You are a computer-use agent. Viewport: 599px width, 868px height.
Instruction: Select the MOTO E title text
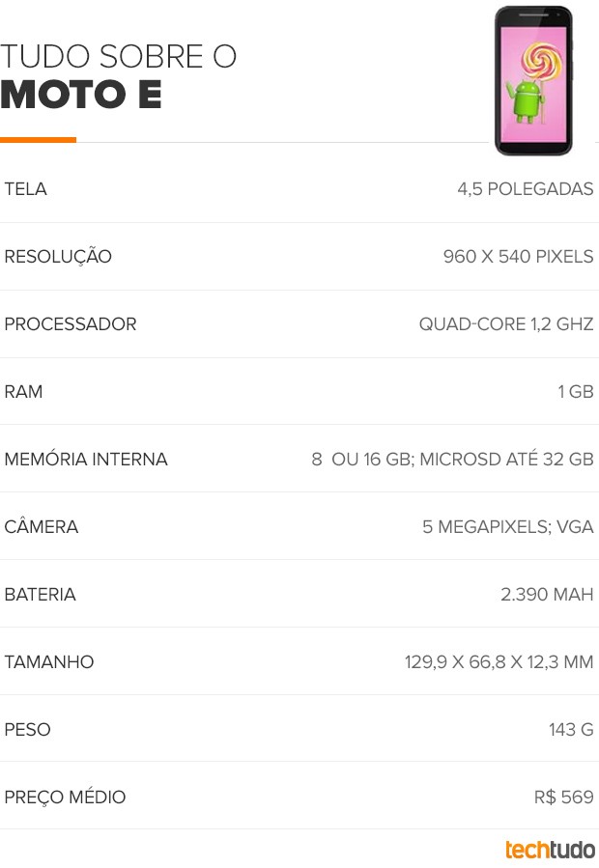(x=81, y=94)
